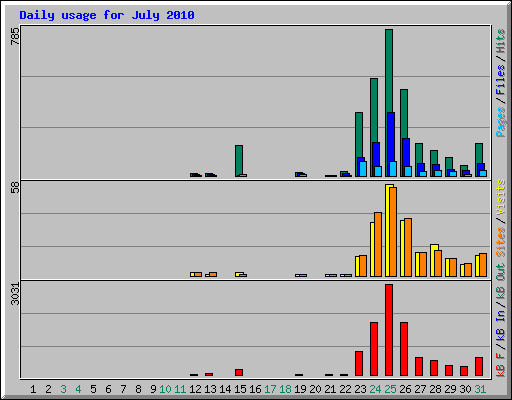Click day 15 on the x-axis
Screen dimensions: 512x400
pyautogui.click(x=240, y=389)
